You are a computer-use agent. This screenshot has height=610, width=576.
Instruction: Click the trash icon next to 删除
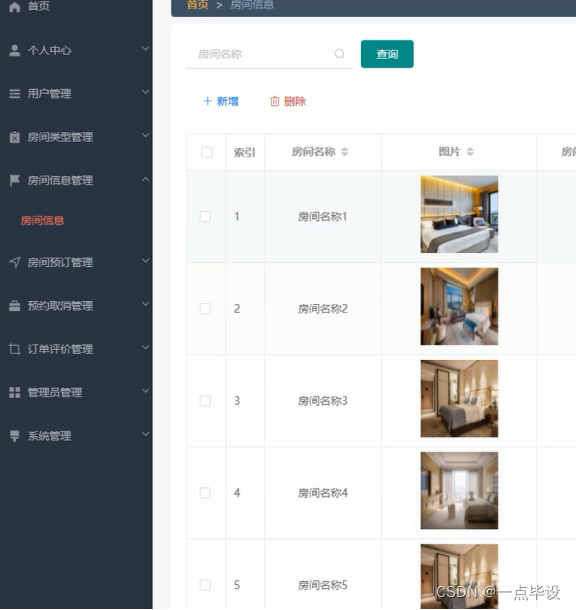click(x=275, y=101)
